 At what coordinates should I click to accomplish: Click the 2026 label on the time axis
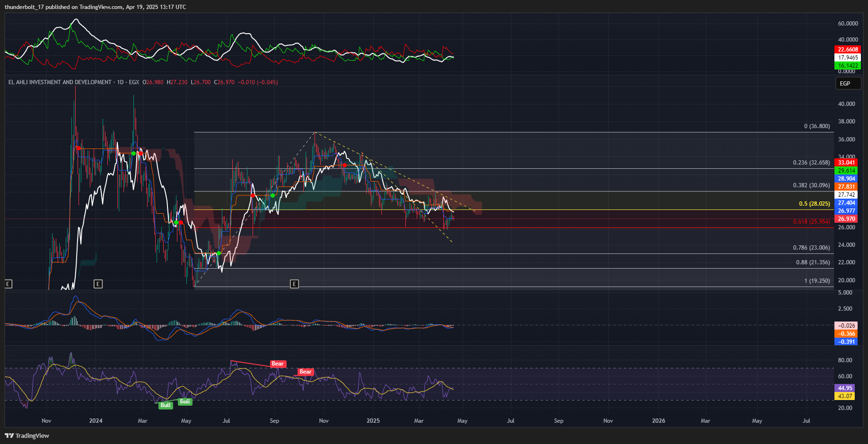658,421
